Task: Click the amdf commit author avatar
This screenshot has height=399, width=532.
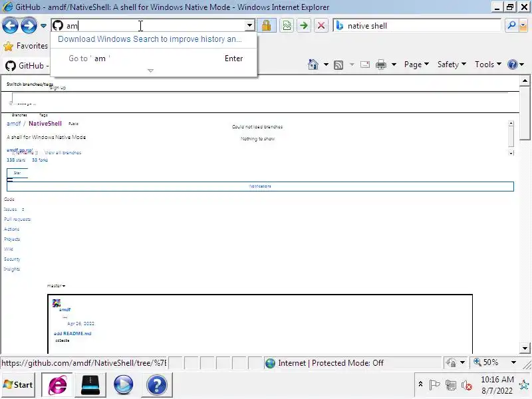Action: [57, 303]
